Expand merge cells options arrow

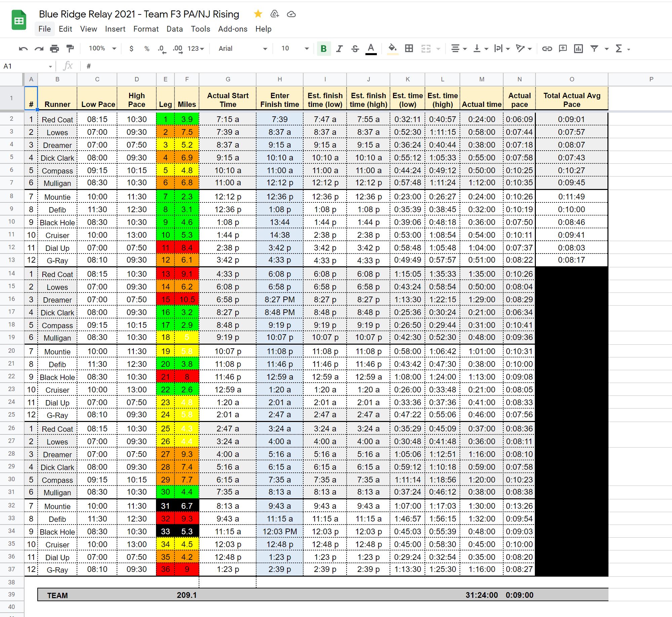[x=438, y=49]
